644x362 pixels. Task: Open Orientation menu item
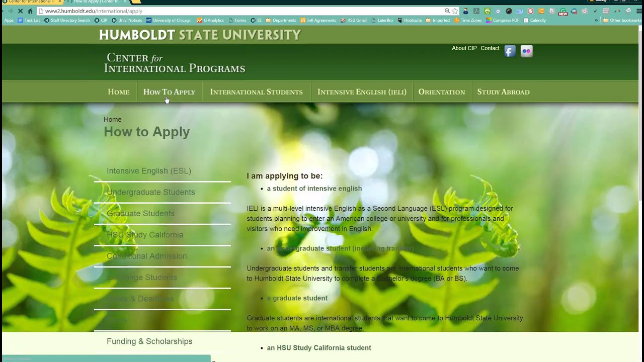(442, 92)
